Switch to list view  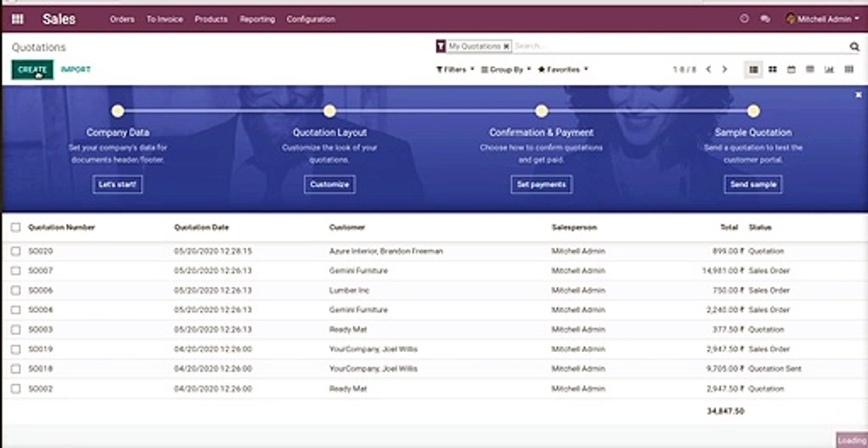754,70
